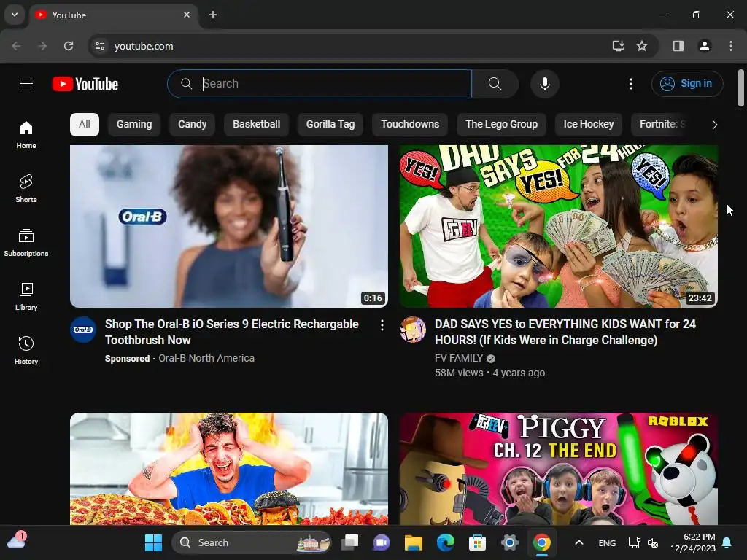
Task: Open the Piggy Ch. 12 video thumbnail
Action: click(x=559, y=469)
